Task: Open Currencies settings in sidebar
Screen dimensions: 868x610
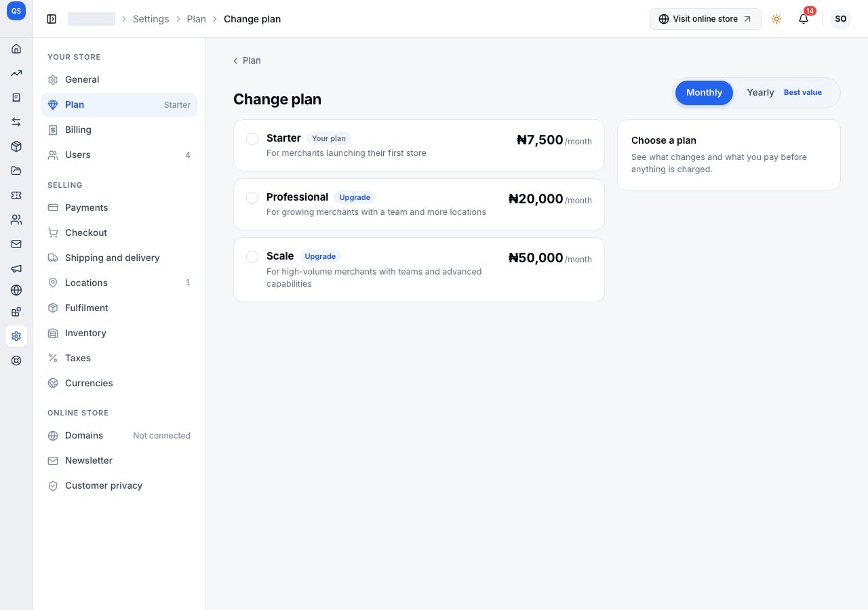Action: click(x=119, y=384)
